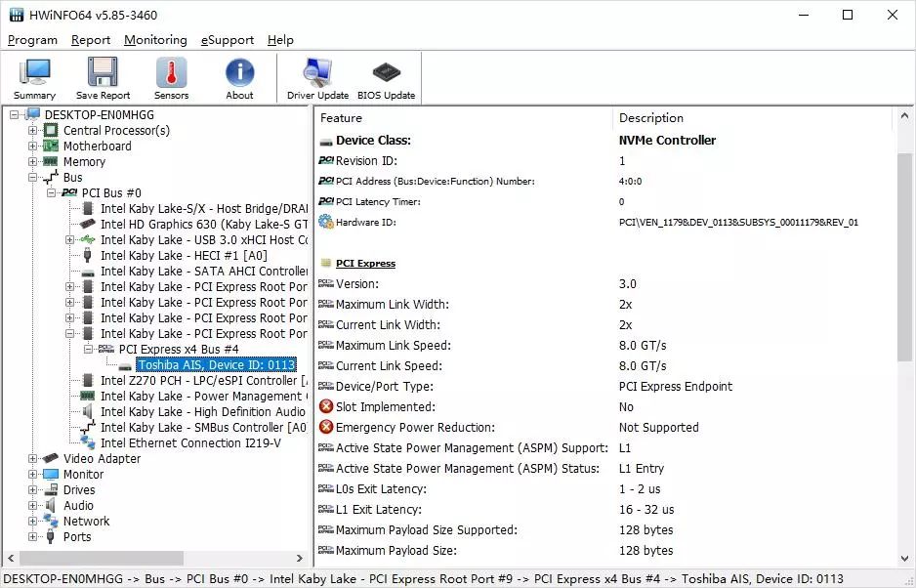Open the Help menu
This screenshot has width=916, height=588.
[280, 40]
